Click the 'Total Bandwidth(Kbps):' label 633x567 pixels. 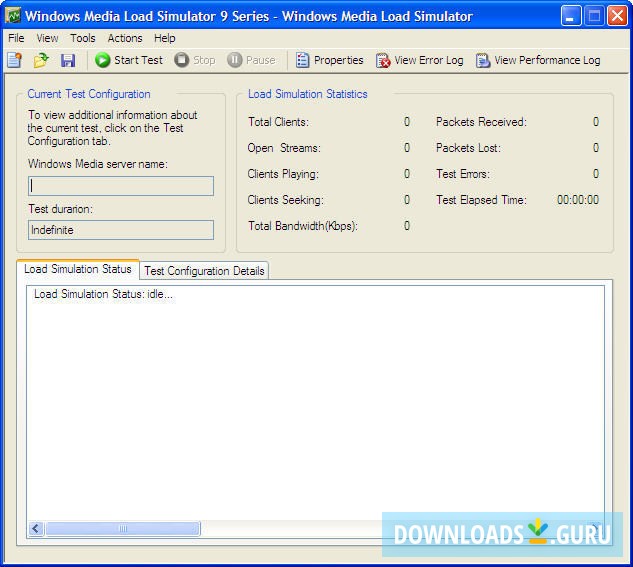303,226
